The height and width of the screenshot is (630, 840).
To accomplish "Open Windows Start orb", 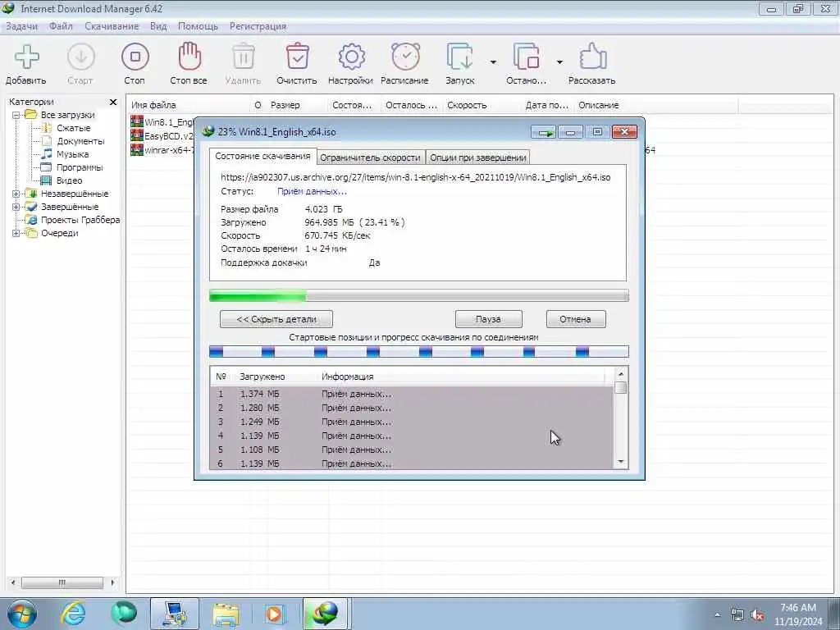I will point(22,614).
